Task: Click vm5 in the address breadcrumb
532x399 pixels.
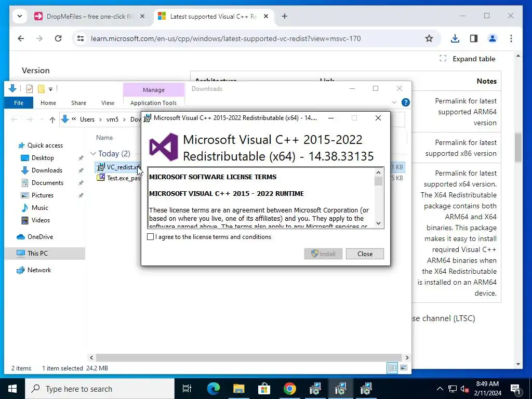Action: click(112, 119)
